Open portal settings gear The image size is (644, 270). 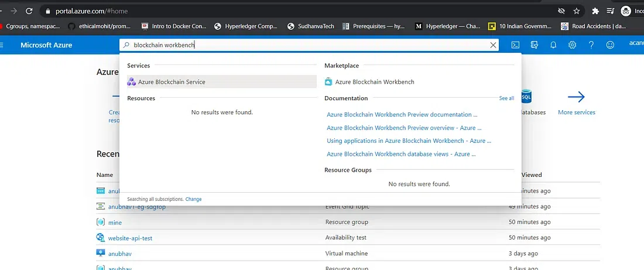pos(572,45)
